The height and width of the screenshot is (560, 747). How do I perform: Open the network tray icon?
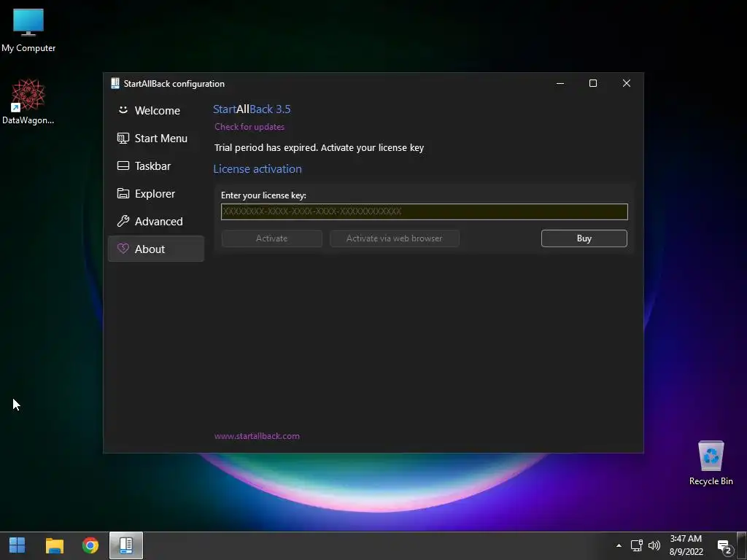tap(636, 545)
